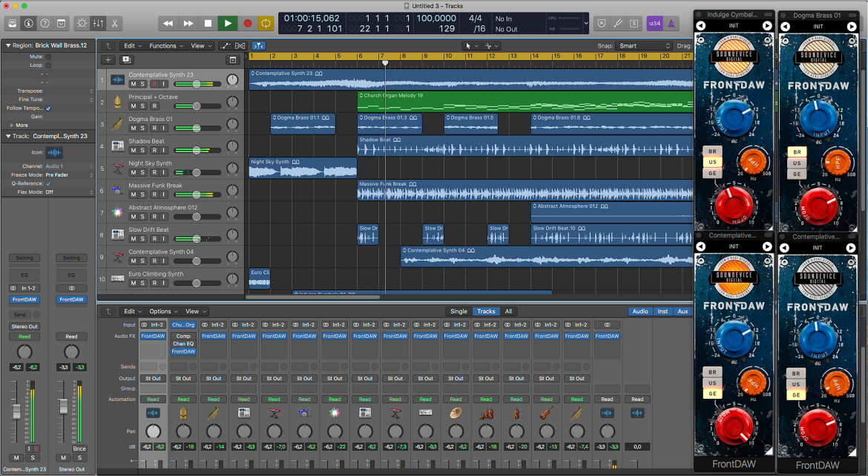The image size is (868, 476).
Task: Toggle the Metronome click button
Action: pos(671,23)
